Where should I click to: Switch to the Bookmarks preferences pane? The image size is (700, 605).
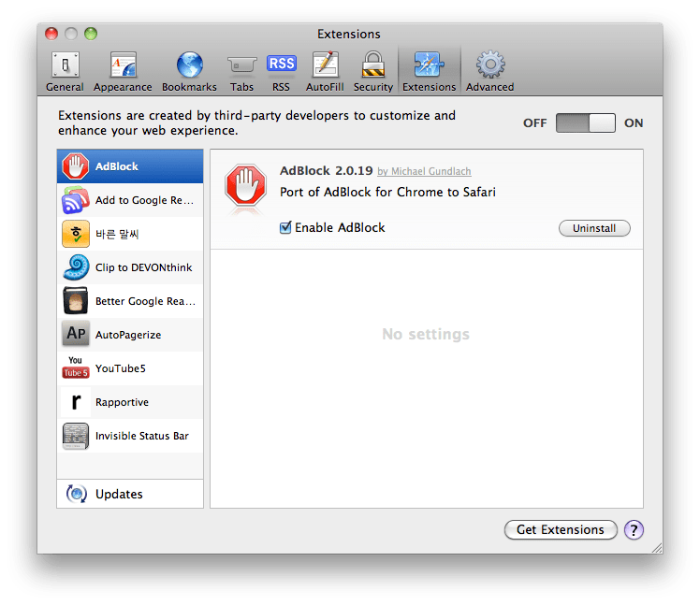[x=189, y=71]
